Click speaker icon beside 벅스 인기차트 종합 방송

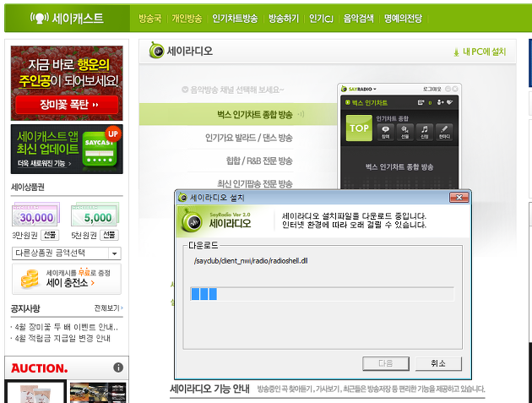click(x=301, y=114)
